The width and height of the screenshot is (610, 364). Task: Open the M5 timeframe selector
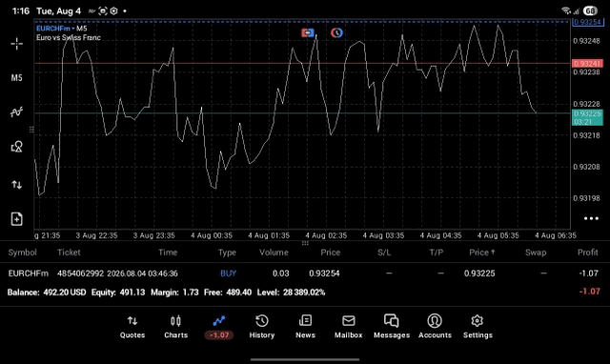pos(16,78)
